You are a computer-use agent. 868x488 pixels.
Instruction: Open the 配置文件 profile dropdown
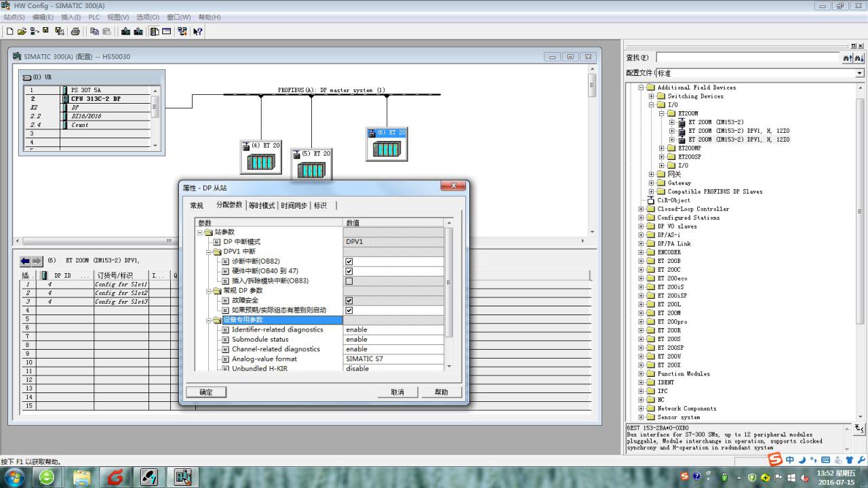859,73
